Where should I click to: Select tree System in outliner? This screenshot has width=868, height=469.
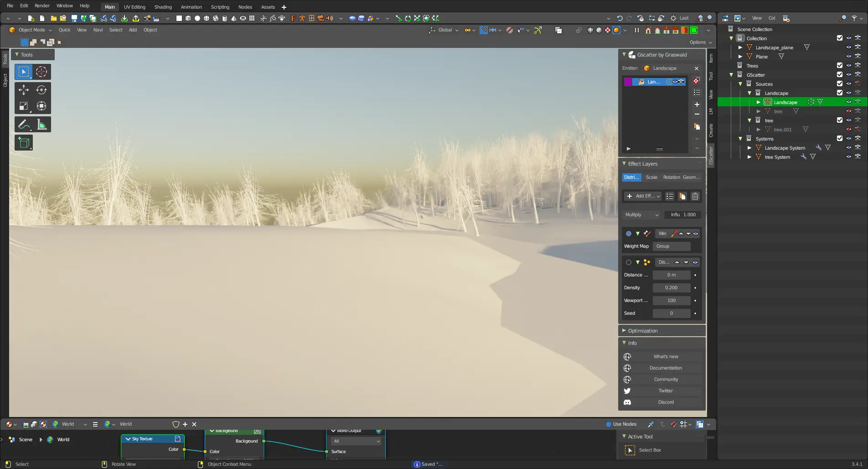pyautogui.click(x=777, y=157)
